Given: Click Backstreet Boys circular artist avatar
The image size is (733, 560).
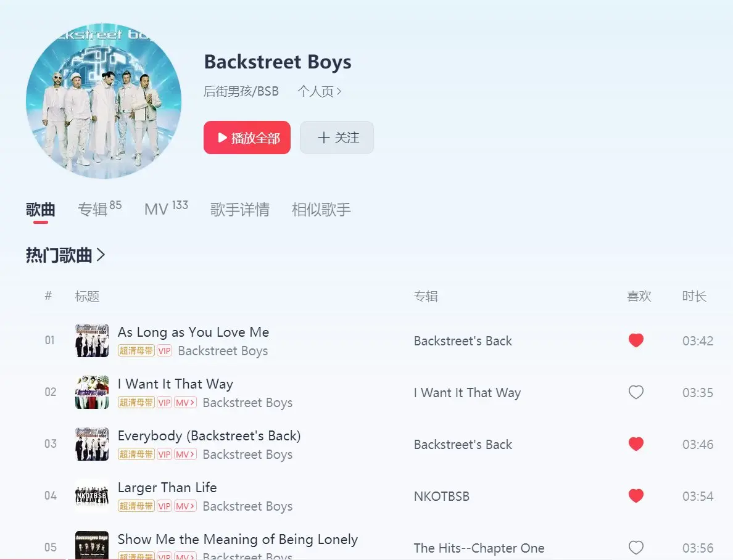Looking at the screenshot, I should (104, 101).
